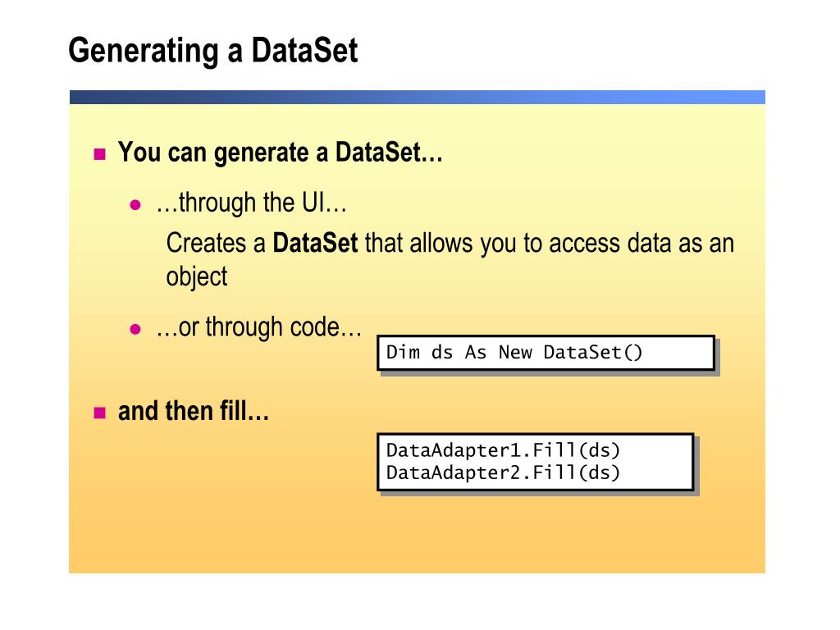Select the '…or through code…' text
The height and width of the screenshot is (630, 840).
[259, 328]
